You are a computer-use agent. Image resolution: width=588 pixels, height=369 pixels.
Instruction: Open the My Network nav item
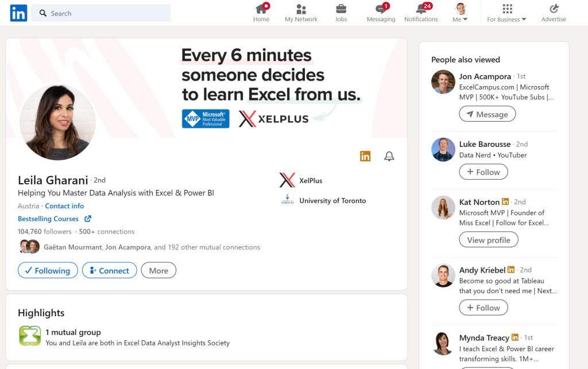coord(301,13)
